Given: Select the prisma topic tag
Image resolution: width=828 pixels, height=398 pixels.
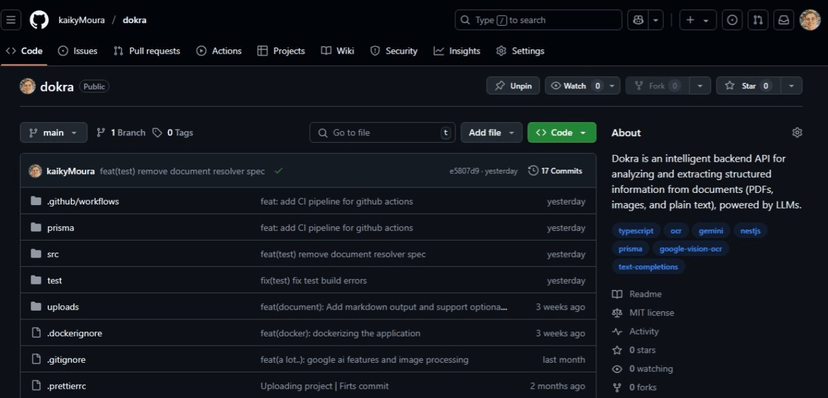Looking at the screenshot, I should (630, 249).
